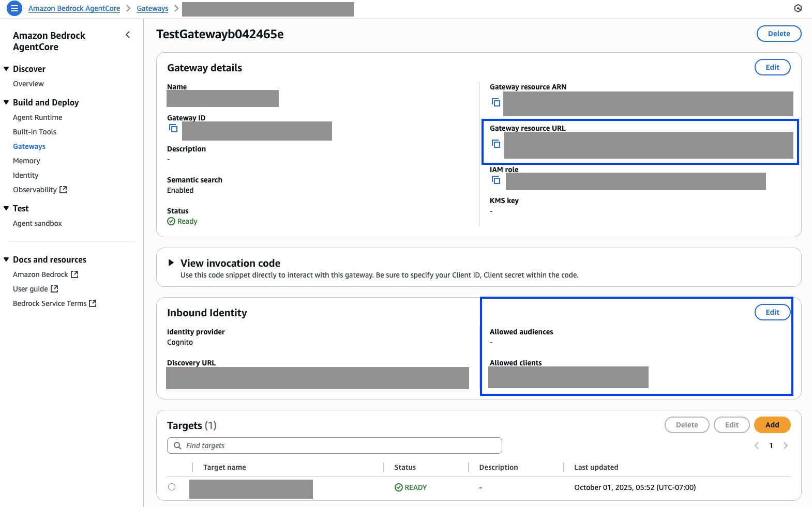Viewport: 812px width, 507px height.
Task: Go to Memory page in sidebar
Action: pyautogui.click(x=26, y=161)
